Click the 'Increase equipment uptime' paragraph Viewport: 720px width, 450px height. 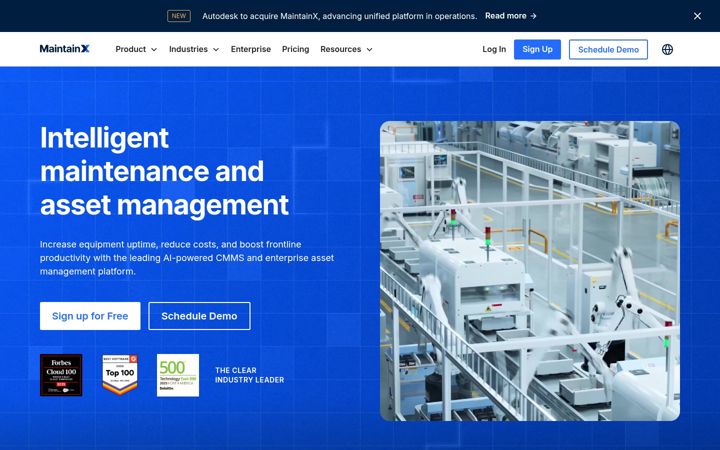(187, 258)
